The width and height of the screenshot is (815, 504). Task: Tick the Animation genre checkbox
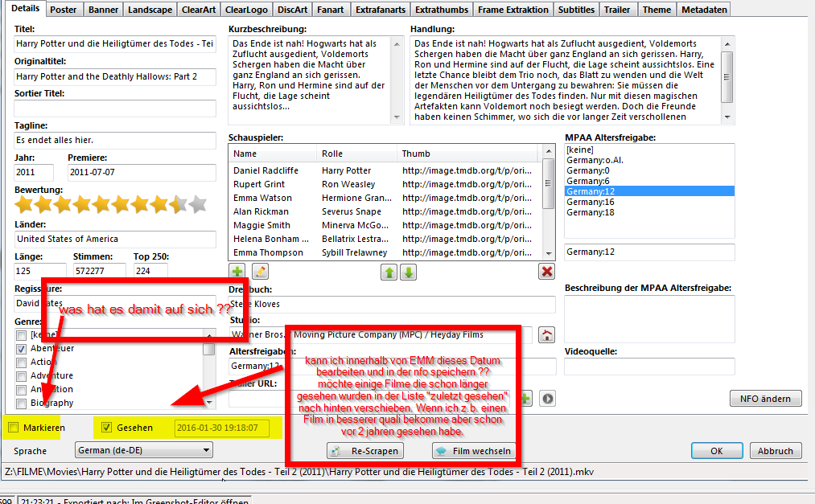[21, 389]
